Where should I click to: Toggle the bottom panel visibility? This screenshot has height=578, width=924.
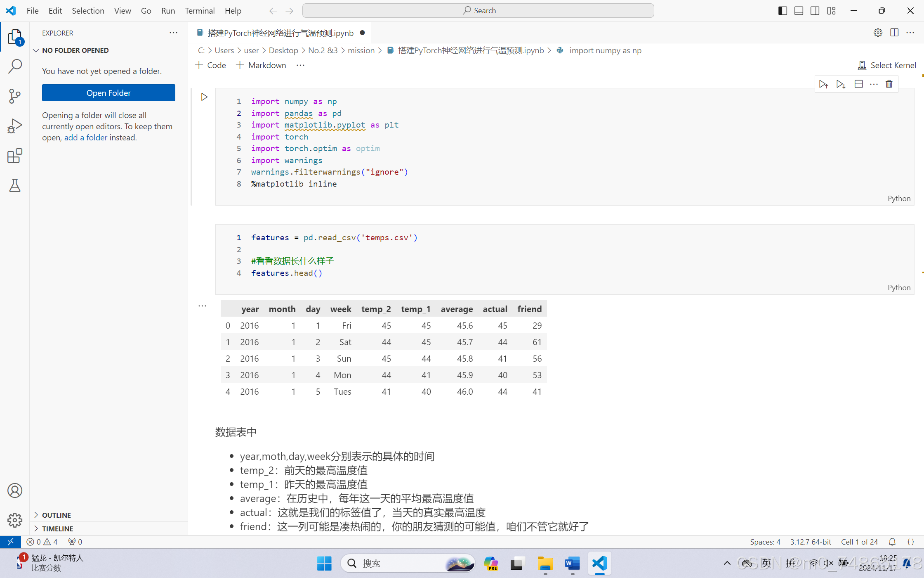[799, 10]
